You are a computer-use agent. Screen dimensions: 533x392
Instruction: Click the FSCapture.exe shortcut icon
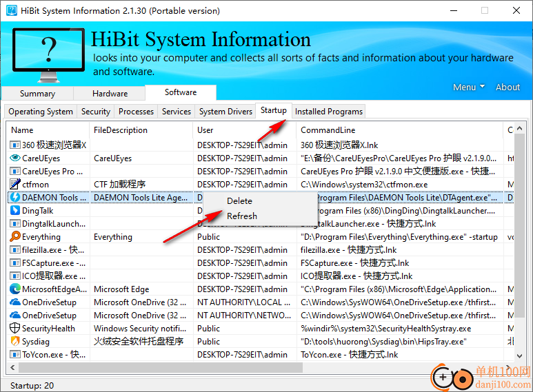[15, 263]
